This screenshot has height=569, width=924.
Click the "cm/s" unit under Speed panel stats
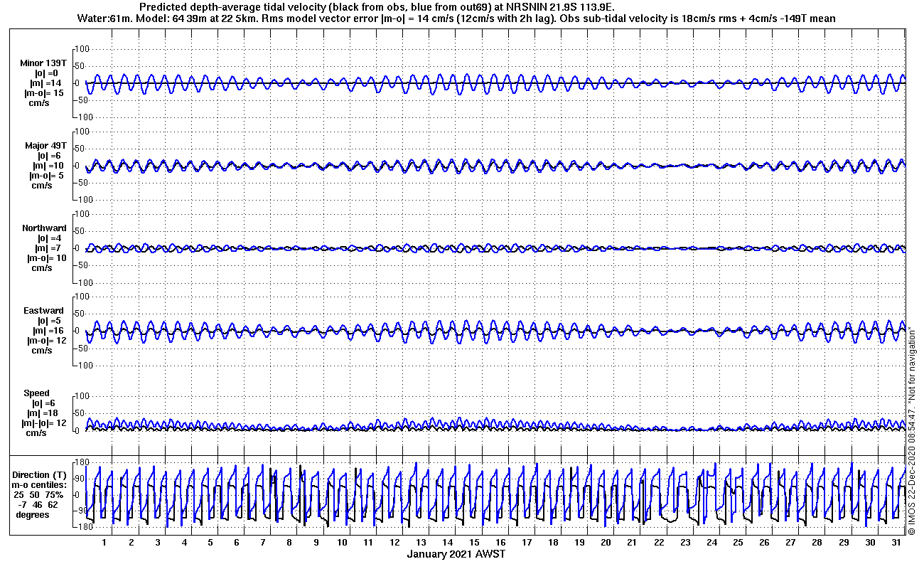36,433
